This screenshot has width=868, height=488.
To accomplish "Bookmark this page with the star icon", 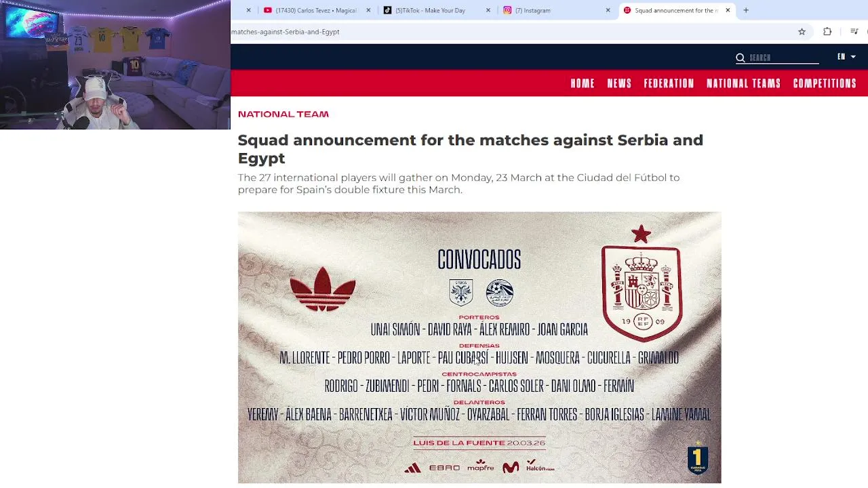I will point(802,32).
